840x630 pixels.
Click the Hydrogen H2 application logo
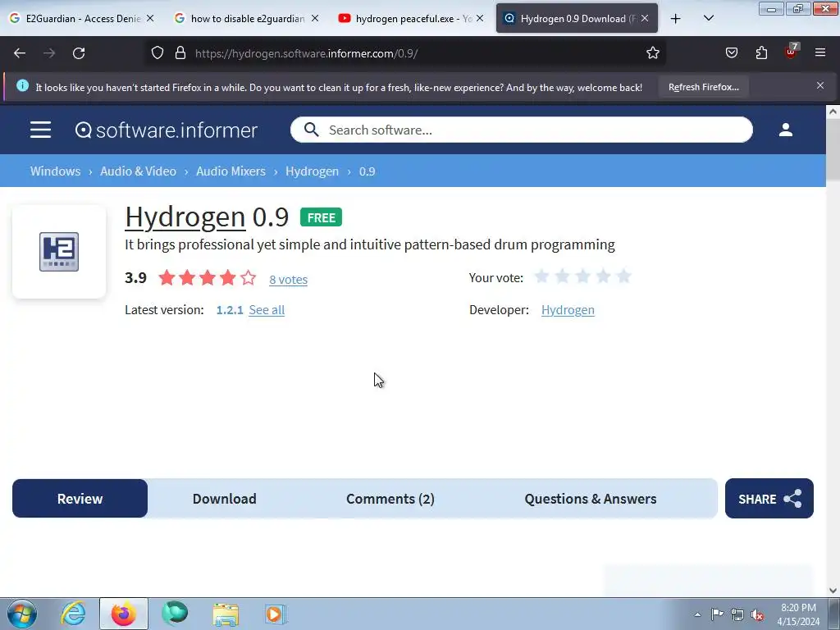coord(59,252)
